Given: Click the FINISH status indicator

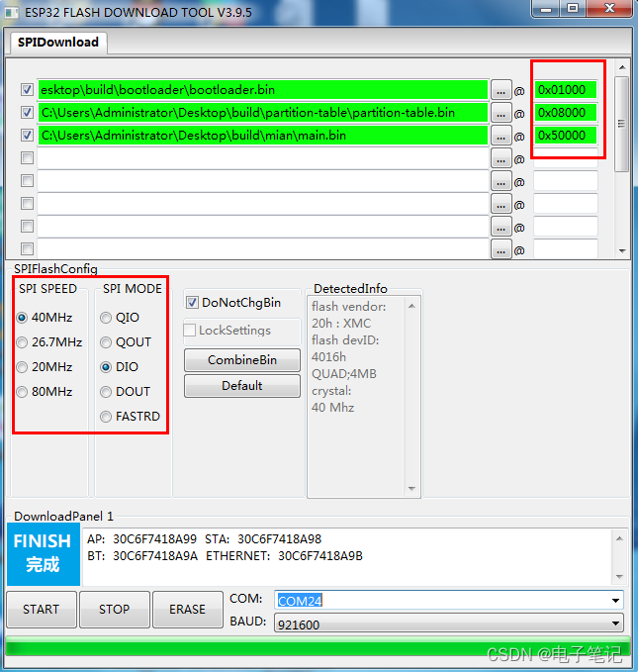Looking at the screenshot, I should (x=44, y=553).
